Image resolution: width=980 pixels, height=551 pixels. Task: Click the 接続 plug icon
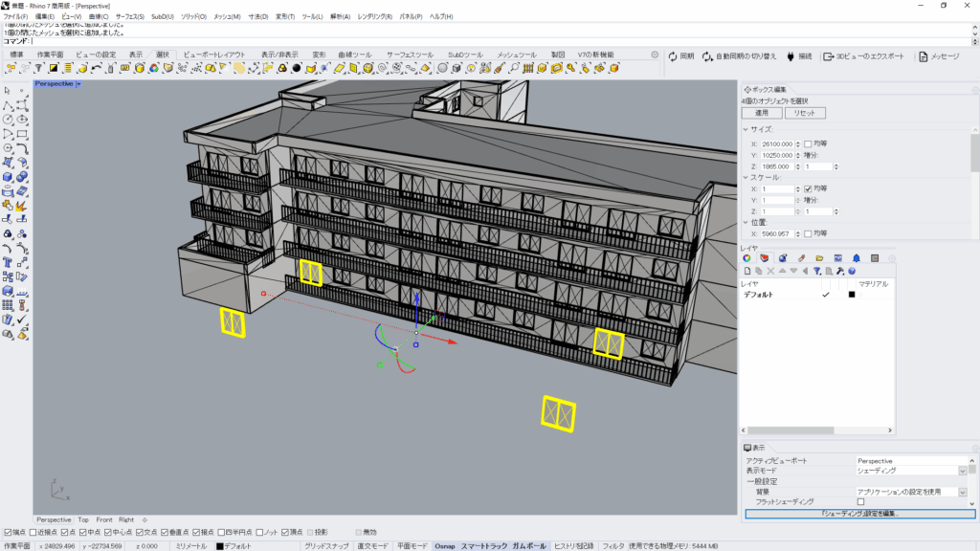pyautogui.click(x=791, y=56)
